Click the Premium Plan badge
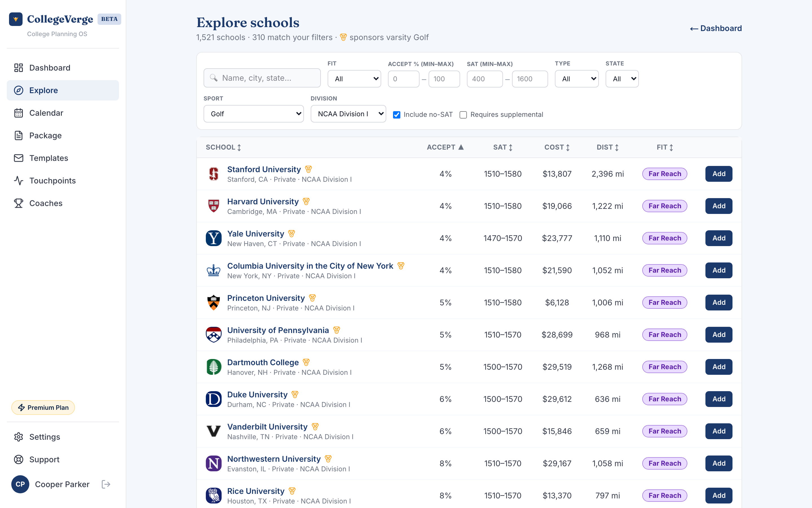The image size is (812, 508). click(43, 408)
